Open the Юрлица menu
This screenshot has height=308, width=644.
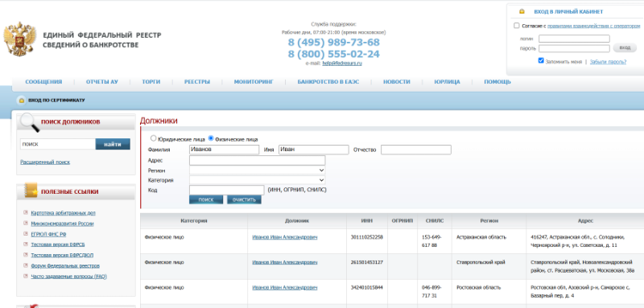(x=447, y=82)
